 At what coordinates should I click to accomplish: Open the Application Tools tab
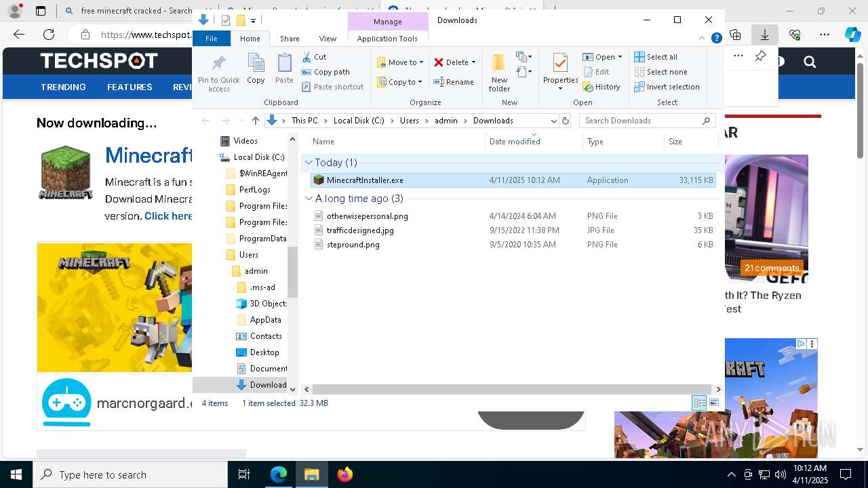click(387, 39)
